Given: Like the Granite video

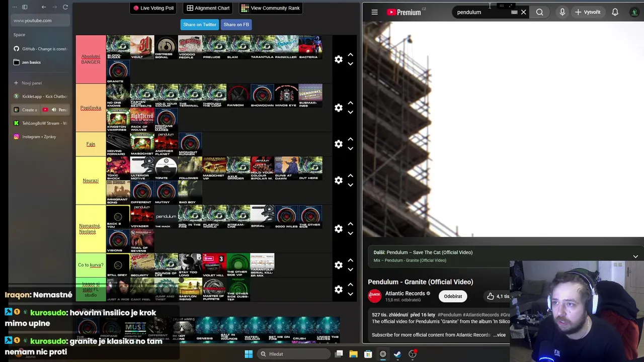Looking at the screenshot, I should pos(497,297).
